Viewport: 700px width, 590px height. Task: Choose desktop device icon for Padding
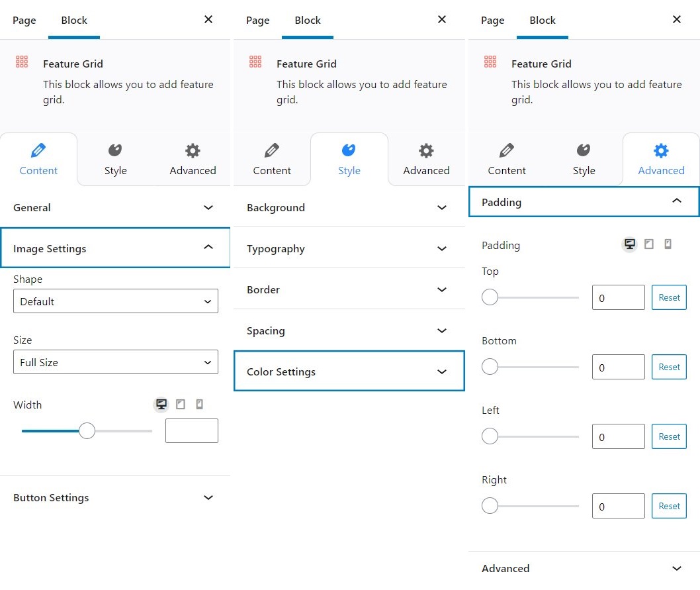[x=630, y=244]
